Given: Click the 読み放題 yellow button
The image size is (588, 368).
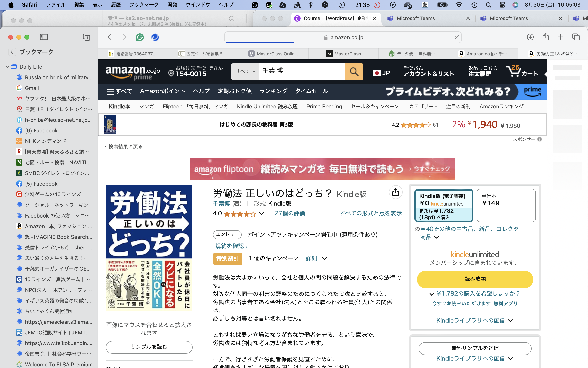Looking at the screenshot, I should tap(475, 279).
